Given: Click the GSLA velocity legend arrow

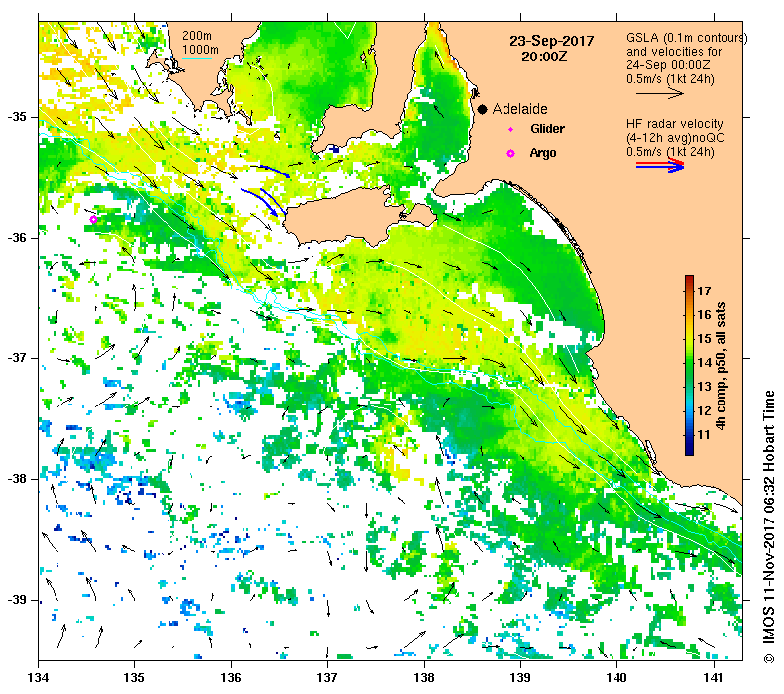Looking at the screenshot, I should pos(659,93).
